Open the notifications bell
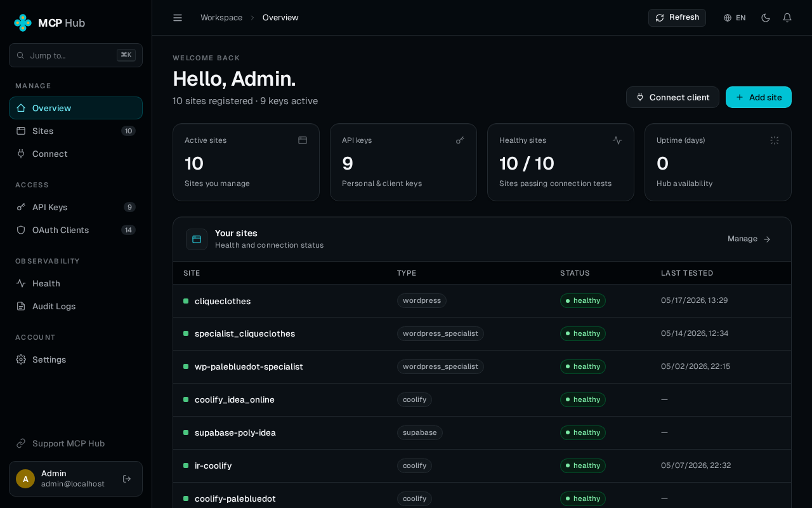812x508 pixels. (787, 18)
